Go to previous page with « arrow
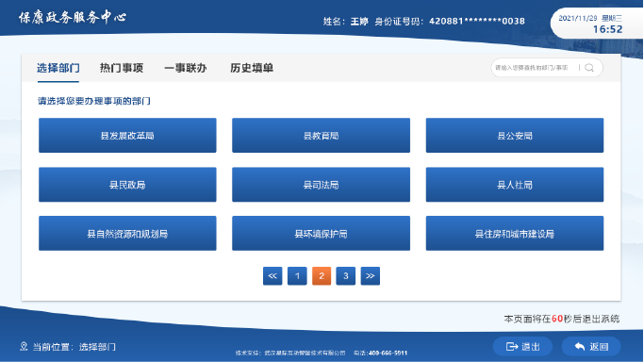This screenshot has height=362, width=644. click(272, 276)
